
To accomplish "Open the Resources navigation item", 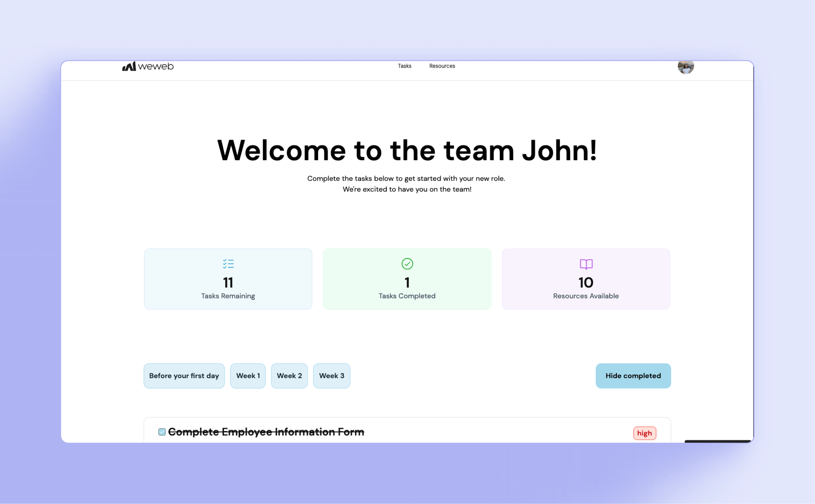I will [442, 66].
